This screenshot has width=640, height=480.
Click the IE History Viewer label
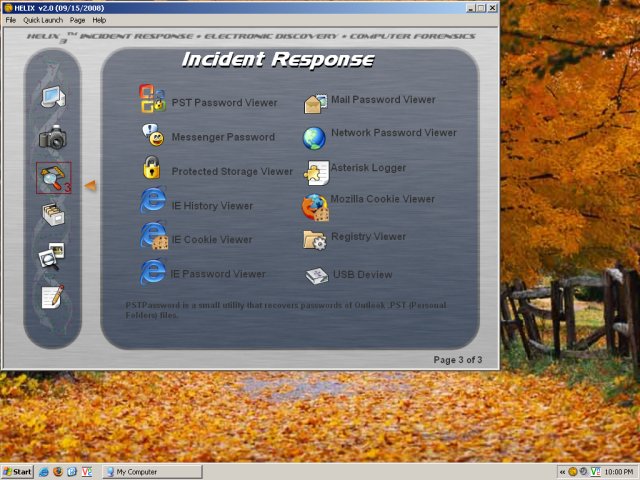pyautogui.click(x=212, y=206)
